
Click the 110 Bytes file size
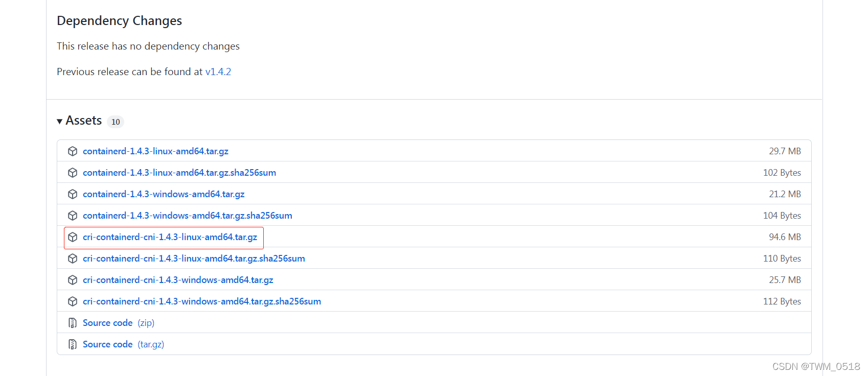coord(782,258)
